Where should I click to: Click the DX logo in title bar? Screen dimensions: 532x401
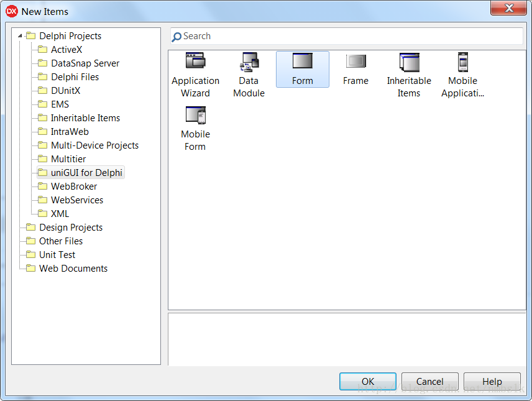pos(12,11)
